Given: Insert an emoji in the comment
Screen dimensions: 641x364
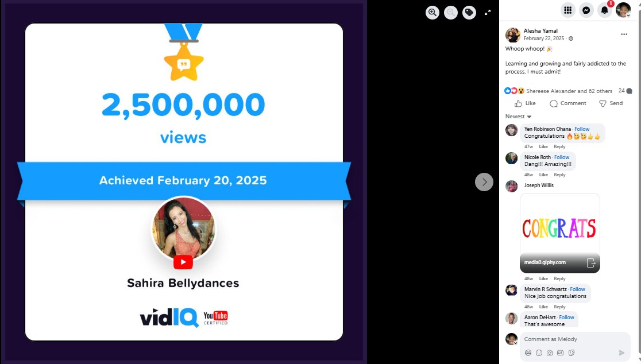Looking at the screenshot, I should click(539, 353).
